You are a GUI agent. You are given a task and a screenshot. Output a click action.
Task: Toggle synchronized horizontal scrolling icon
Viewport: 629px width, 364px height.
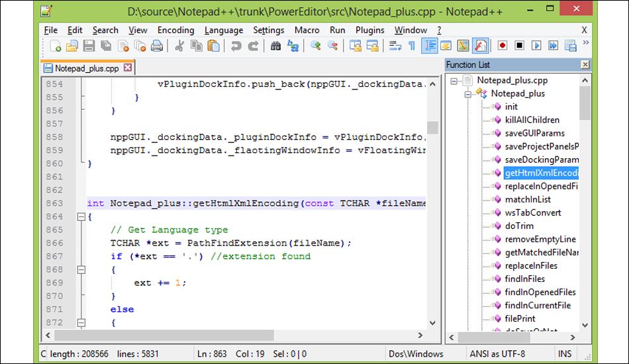tap(373, 46)
